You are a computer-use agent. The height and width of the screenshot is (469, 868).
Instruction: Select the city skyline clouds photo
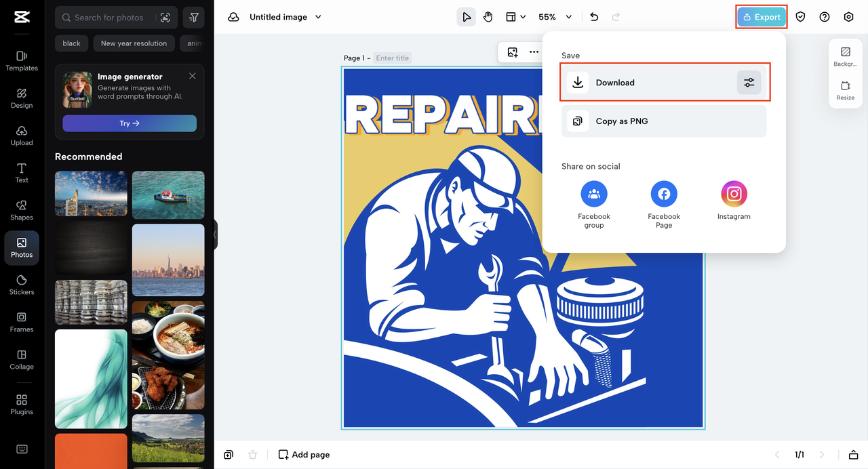click(x=91, y=194)
